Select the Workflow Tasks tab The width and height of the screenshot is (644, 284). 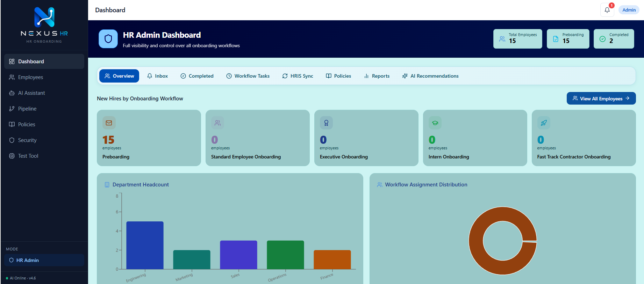click(248, 76)
